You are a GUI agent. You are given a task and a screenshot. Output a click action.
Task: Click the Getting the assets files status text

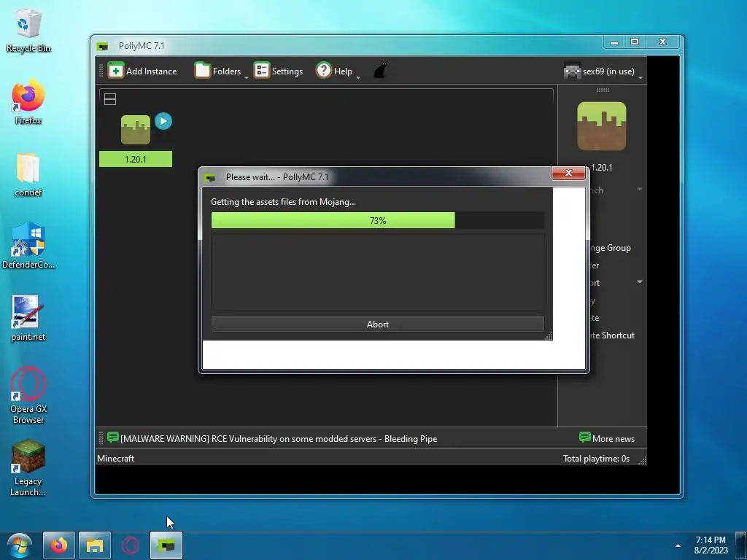284,202
